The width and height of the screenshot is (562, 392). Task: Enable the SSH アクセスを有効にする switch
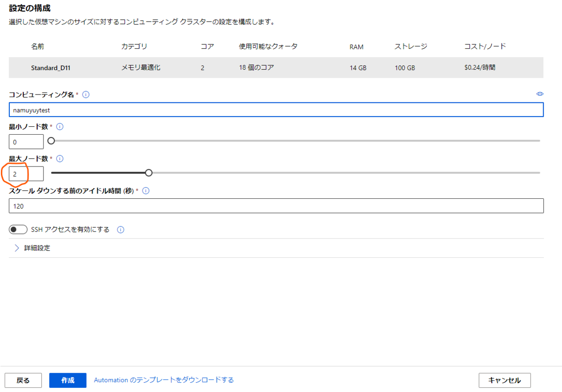(x=18, y=229)
